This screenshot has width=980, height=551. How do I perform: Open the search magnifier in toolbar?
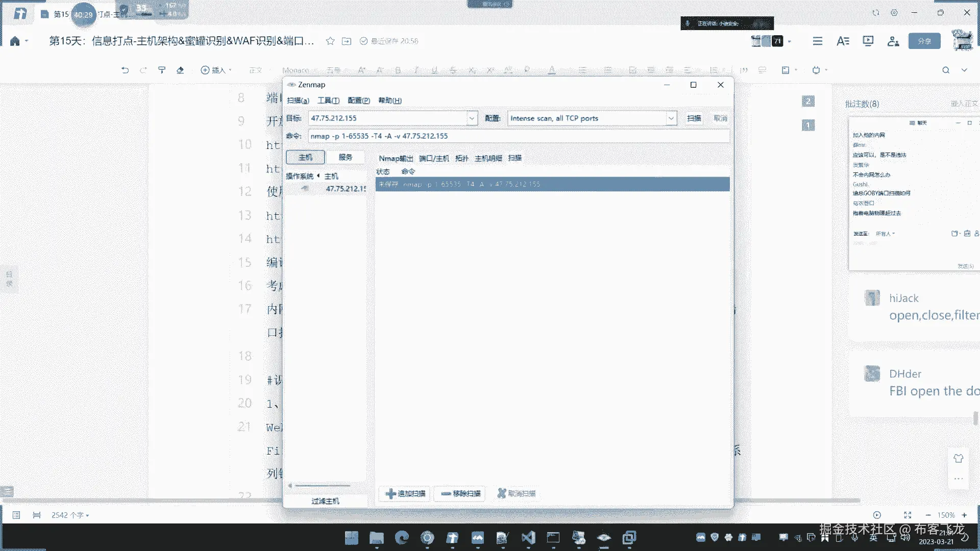tap(946, 70)
